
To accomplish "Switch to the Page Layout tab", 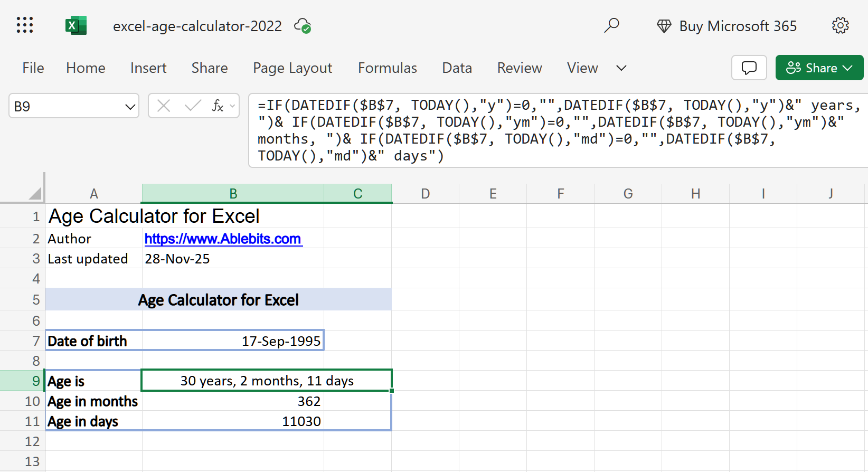I will (293, 68).
